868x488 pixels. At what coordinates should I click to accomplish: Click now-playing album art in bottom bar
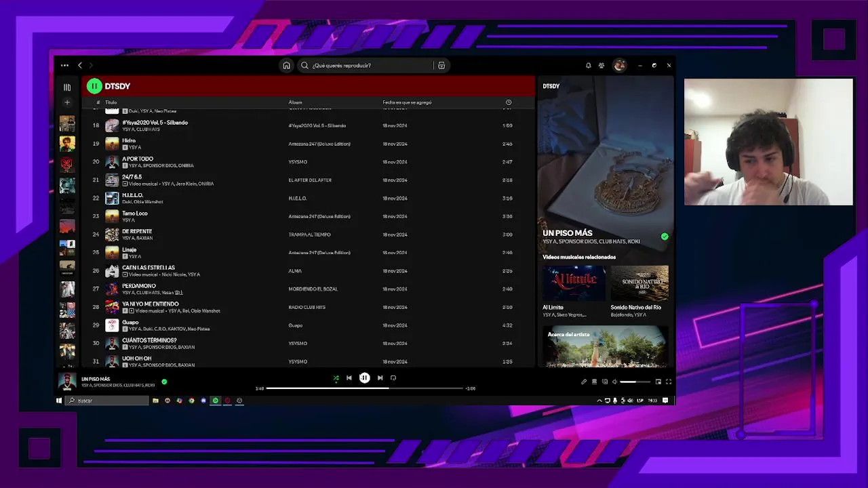(x=66, y=382)
